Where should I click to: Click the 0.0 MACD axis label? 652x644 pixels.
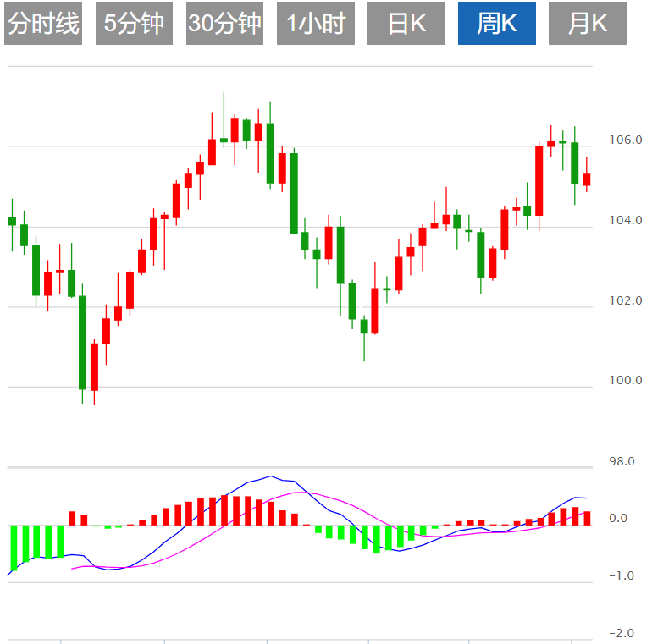click(618, 519)
